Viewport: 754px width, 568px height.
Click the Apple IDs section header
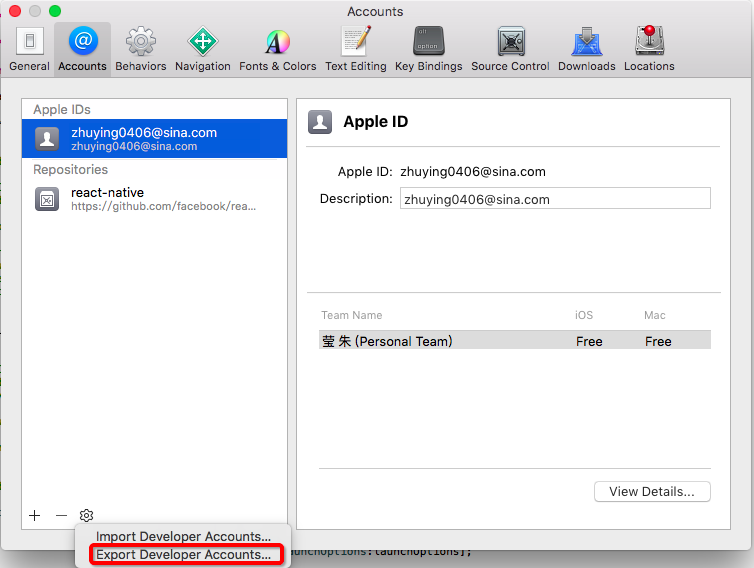(x=62, y=110)
